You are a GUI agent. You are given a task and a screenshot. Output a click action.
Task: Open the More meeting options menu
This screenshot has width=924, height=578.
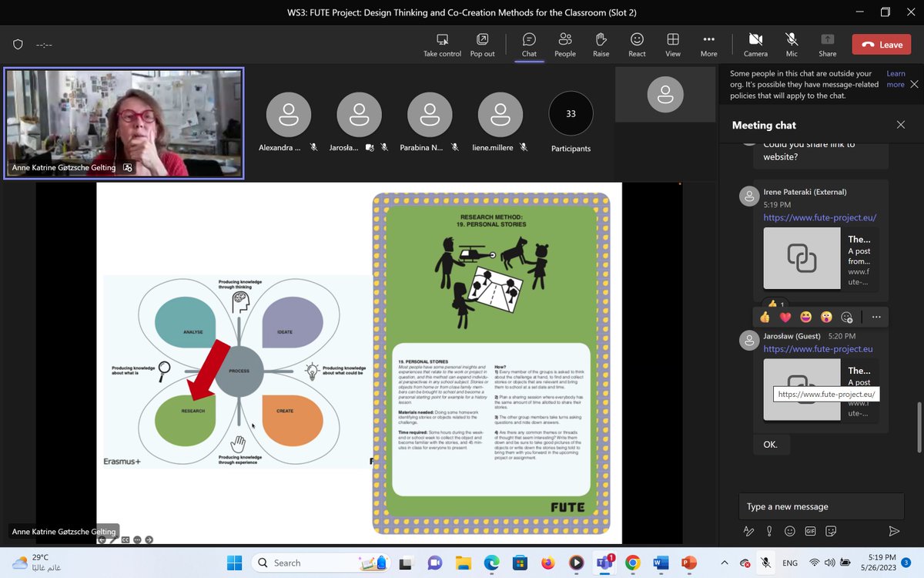pos(708,44)
